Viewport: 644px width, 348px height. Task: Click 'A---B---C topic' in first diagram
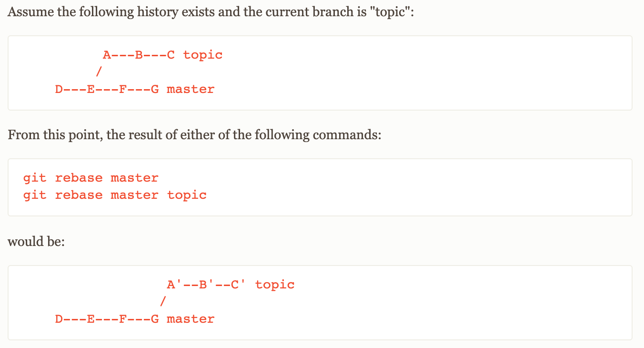[162, 55]
